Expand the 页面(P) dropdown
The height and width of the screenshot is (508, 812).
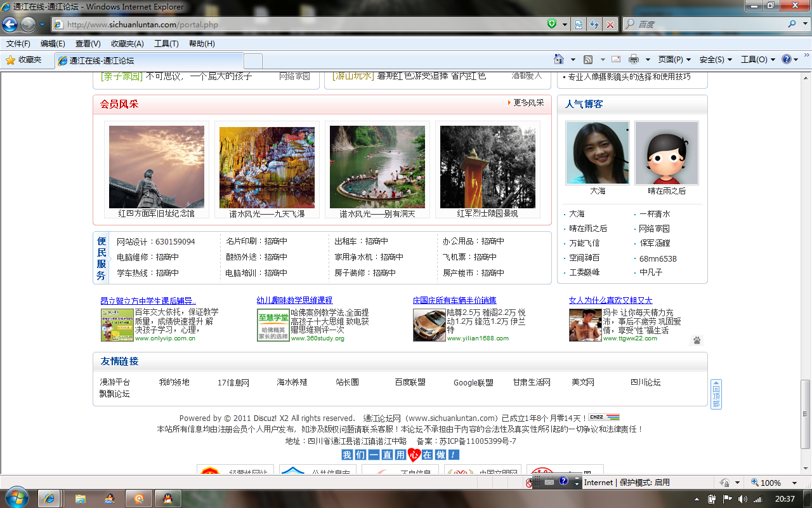click(x=674, y=60)
